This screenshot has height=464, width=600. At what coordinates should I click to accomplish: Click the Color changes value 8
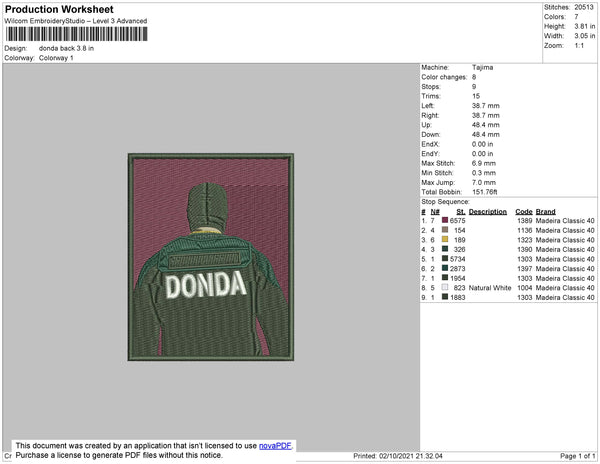pyautogui.click(x=474, y=77)
